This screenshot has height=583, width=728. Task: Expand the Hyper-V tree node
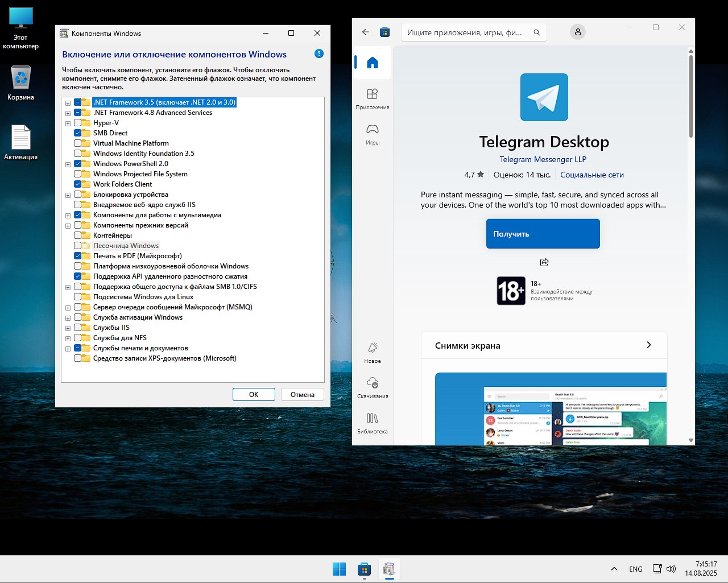click(x=68, y=123)
